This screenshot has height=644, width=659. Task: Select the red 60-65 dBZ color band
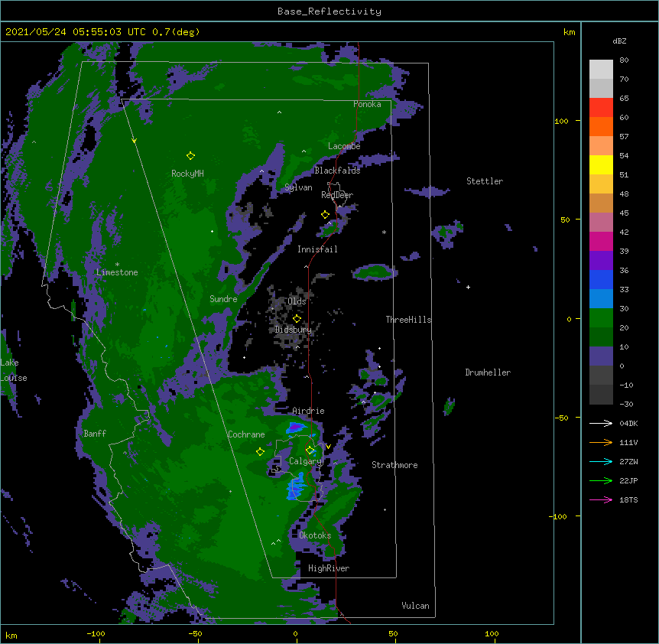pyautogui.click(x=601, y=108)
